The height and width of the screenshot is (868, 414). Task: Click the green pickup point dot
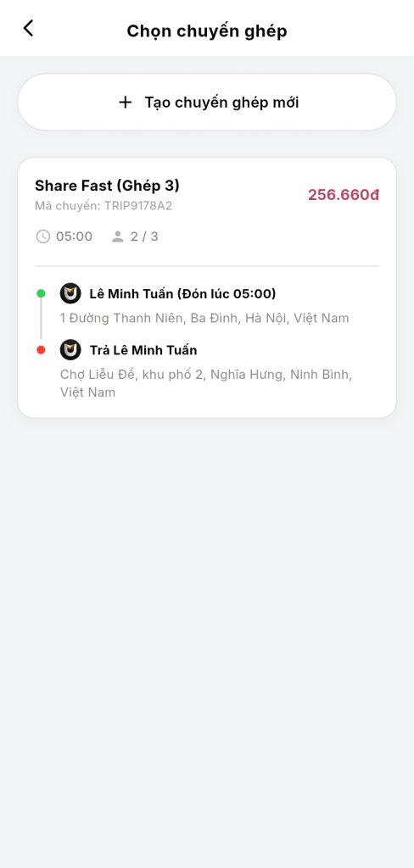click(41, 293)
